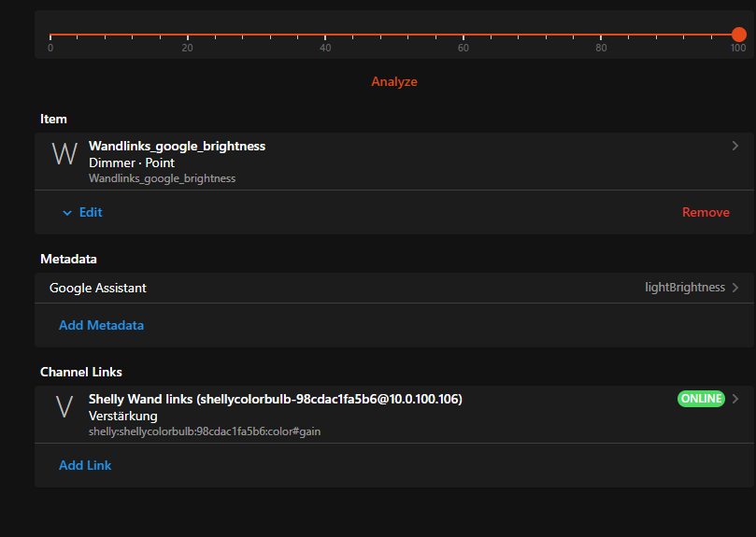Click the orange slider handle at 100
This screenshot has width=756, height=537.
coord(738,35)
